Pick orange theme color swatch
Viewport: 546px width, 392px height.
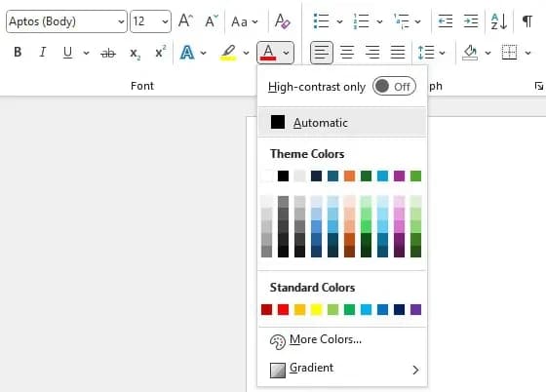pos(349,176)
